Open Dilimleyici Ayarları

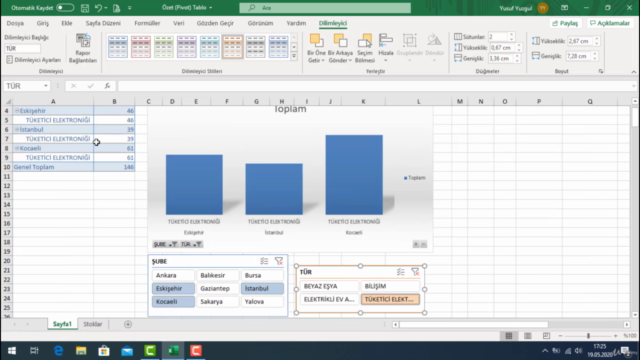[33, 60]
